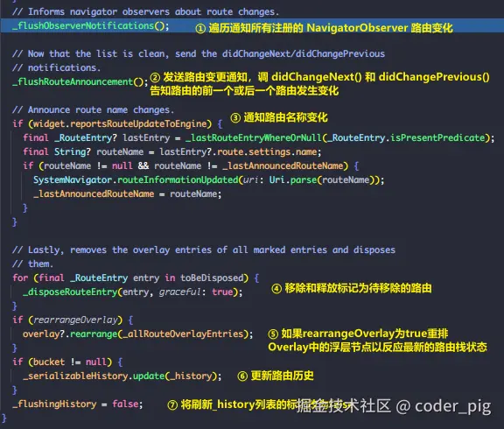Click the overlay?.rearrange method call
The width and height of the screenshot is (504, 429).
coord(70,334)
